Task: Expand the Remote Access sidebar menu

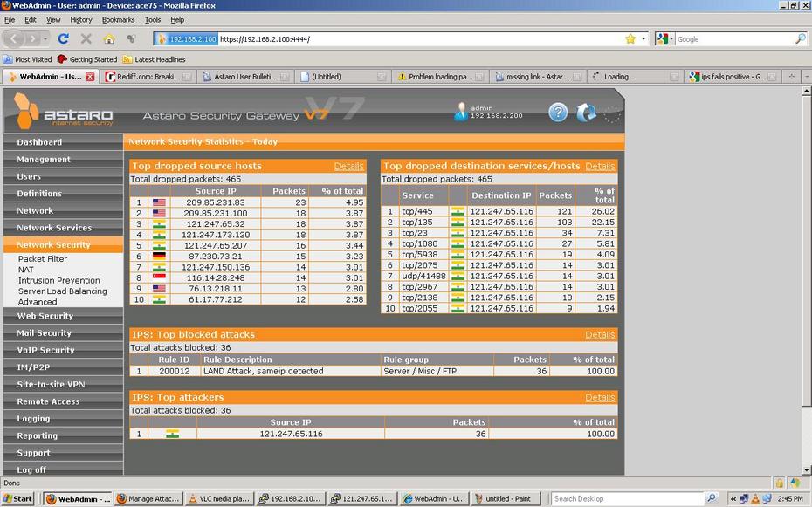Action: click(63, 401)
